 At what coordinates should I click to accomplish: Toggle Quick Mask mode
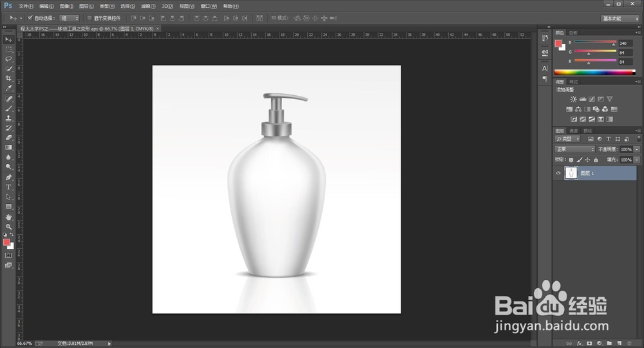click(8, 255)
